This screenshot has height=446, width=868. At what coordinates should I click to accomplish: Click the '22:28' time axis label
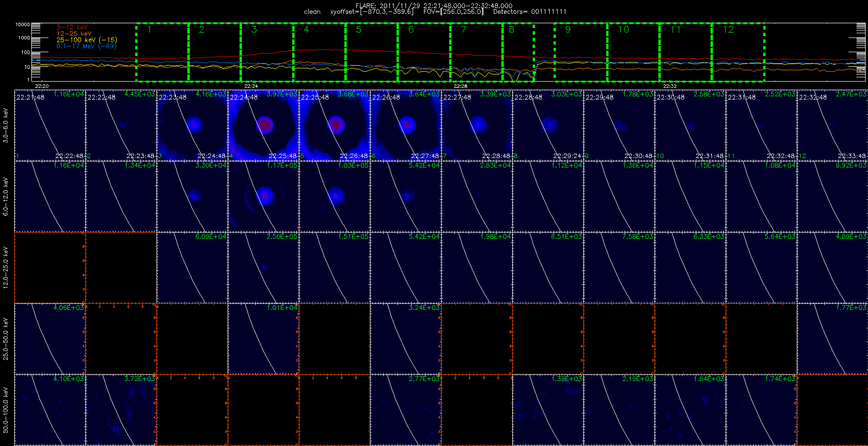pyautogui.click(x=460, y=86)
